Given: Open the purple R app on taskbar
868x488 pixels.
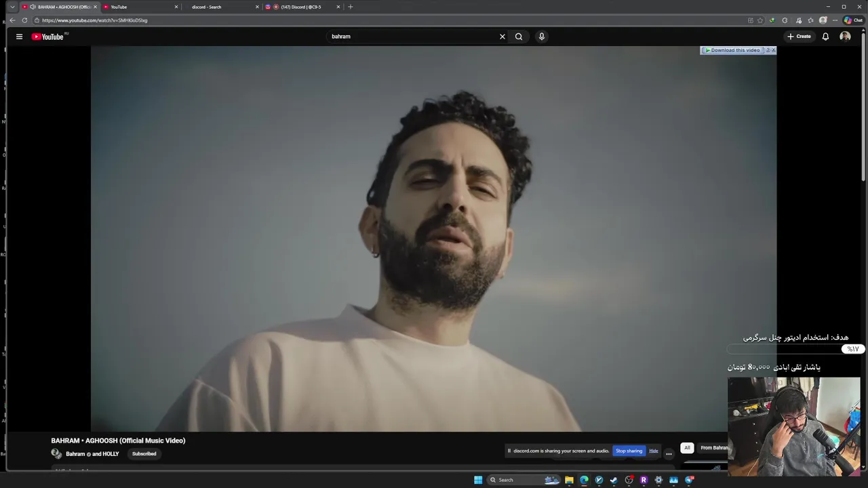Looking at the screenshot, I should click(644, 480).
